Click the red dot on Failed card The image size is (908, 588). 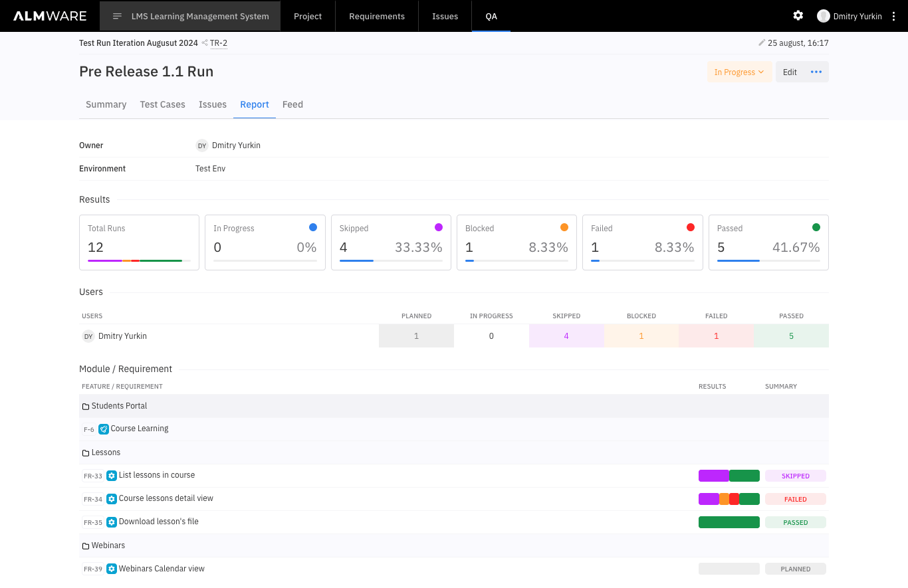691,227
